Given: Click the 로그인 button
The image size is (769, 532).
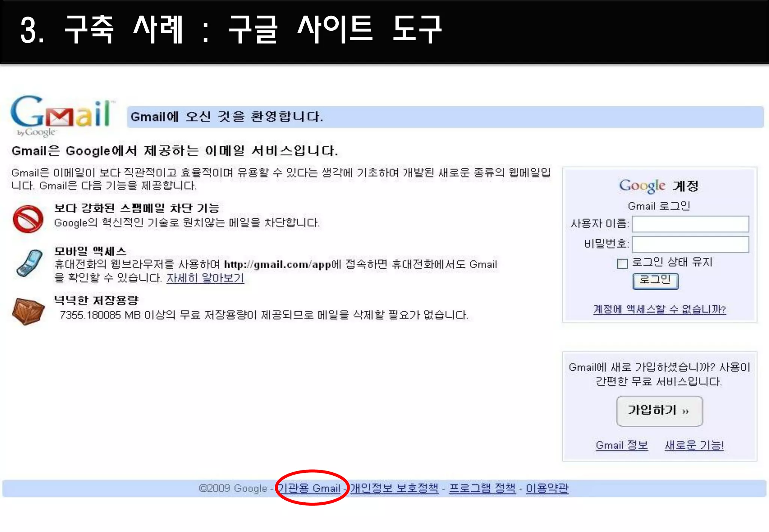Looking at the screenshot, I should (x=655, y=281).
